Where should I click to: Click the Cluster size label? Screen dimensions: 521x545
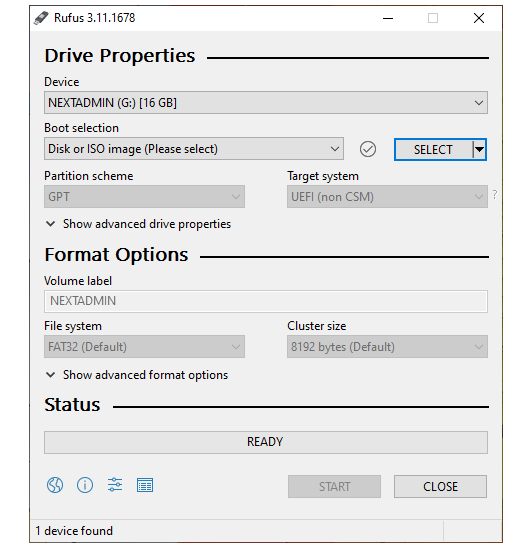(x=317, y=326)
